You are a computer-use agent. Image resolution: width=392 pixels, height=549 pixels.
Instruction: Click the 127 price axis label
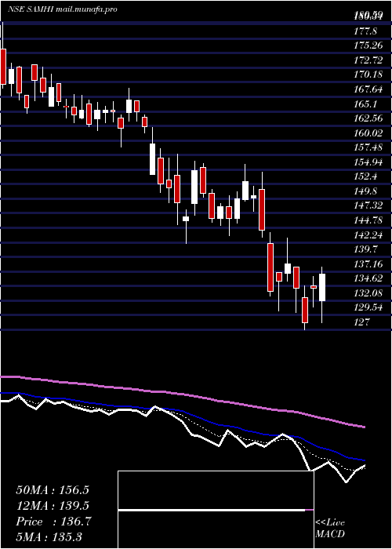pos(362,322)
